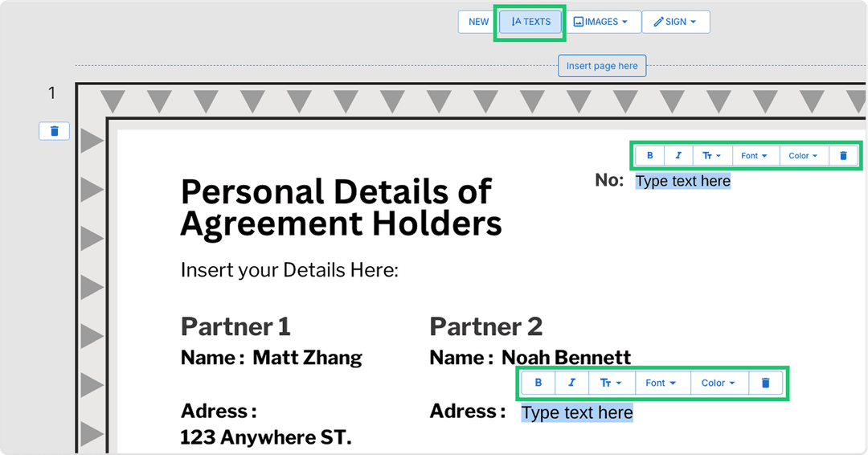The width and height of the screenshot is (868, 455).
Task: Click the text field next to Adress:
Action: coord(577,413)
